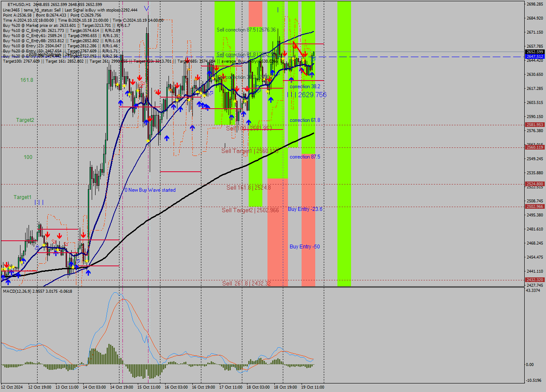Select the '17 Oct 11:00' time label

point(231,387)
